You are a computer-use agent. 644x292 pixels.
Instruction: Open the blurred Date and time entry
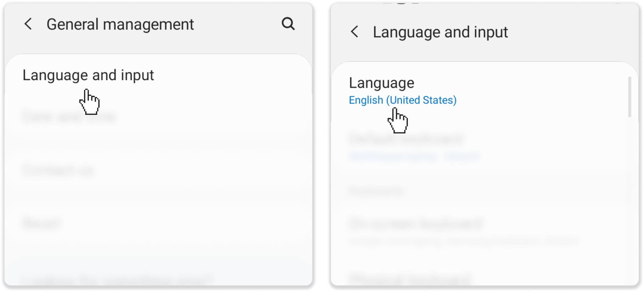pyautogui.click(x=69, y=117)
